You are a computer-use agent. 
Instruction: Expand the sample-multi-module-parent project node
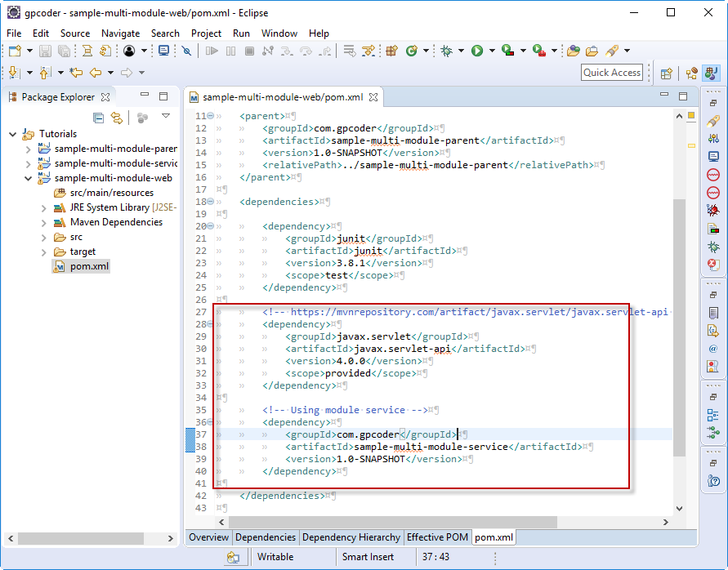tap(29, 149)
